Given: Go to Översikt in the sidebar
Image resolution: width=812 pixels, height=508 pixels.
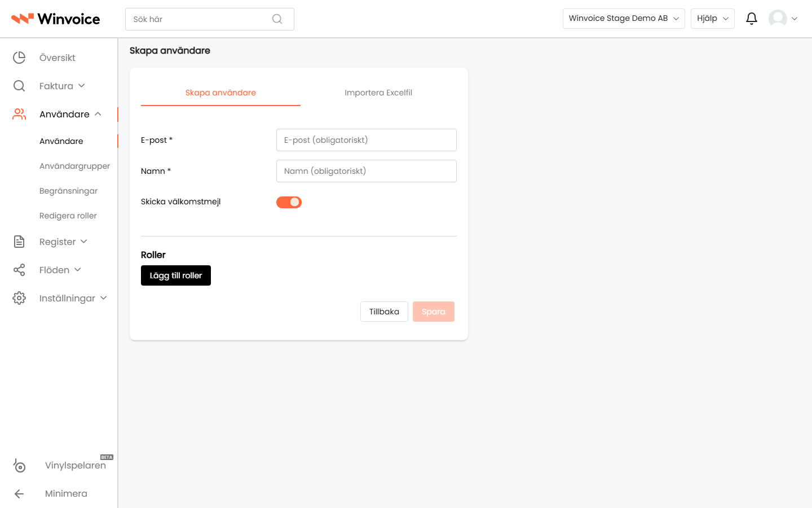Looking at the screenshot, I should pos(58,58).
